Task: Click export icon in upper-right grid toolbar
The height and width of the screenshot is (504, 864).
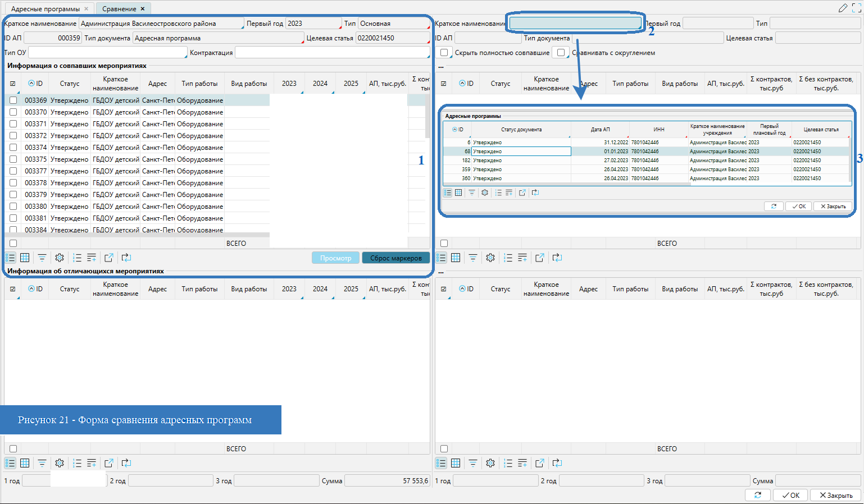Action: [540, 258]
